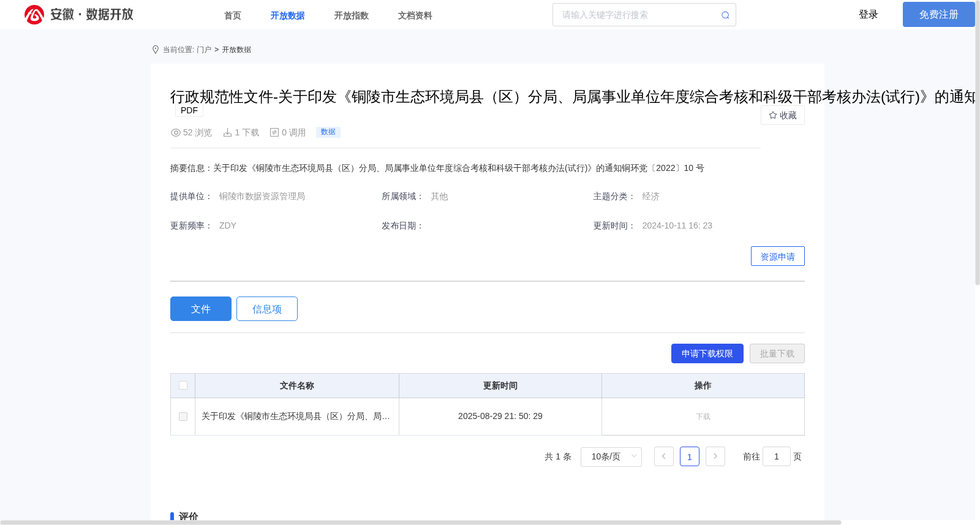Click the 经济 theme category value
Image resolution: width=980 pixels, height=525 pixels.
tap(651, 197)
